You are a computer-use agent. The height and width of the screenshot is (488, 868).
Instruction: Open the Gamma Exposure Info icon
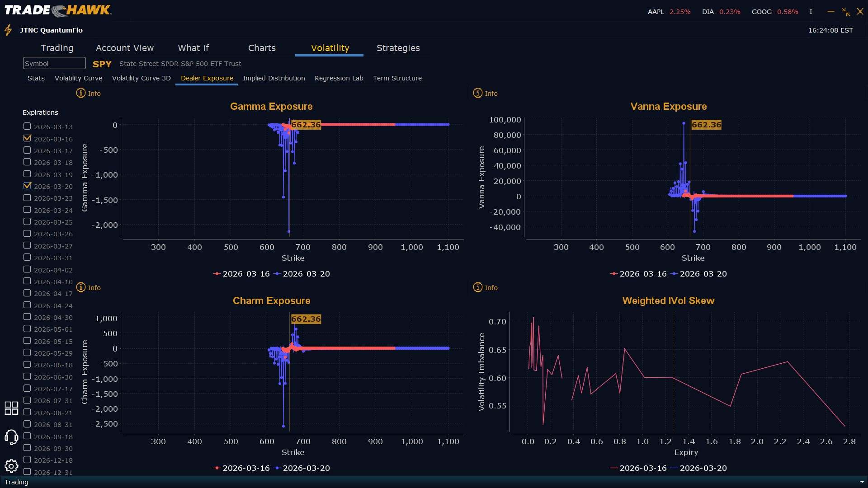coord(81,93)
